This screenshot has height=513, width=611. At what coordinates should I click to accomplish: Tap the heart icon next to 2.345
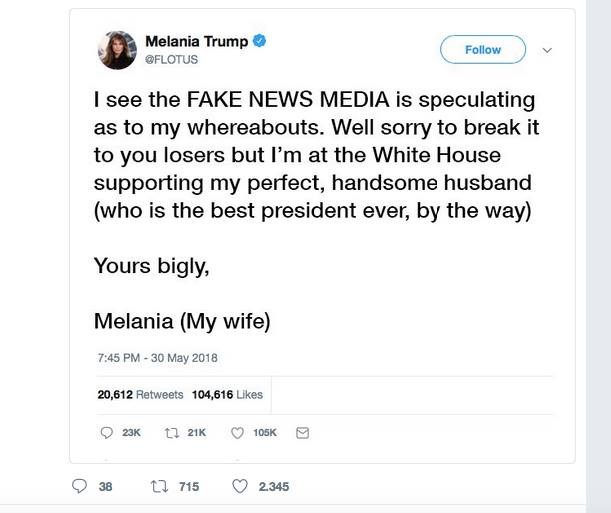coord(239,487)
